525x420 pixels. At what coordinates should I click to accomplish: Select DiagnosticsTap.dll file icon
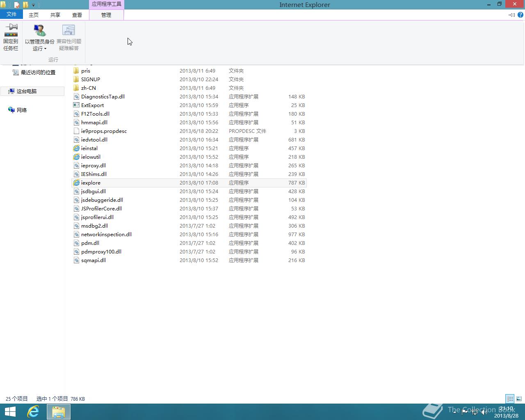point(76,96)
